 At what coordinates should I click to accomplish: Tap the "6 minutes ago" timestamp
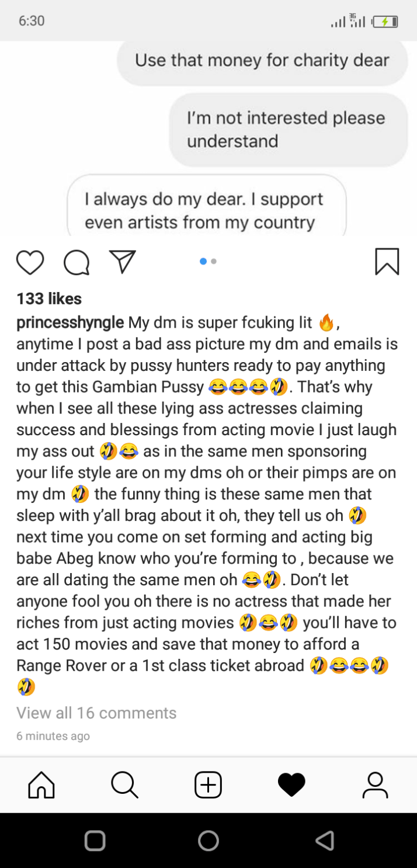point(53,736)
